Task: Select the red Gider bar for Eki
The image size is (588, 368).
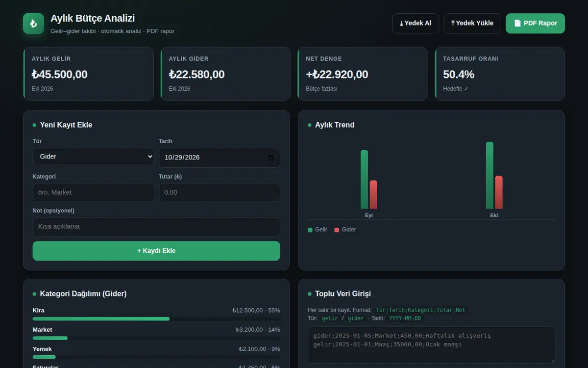Action: pos(499,192)
